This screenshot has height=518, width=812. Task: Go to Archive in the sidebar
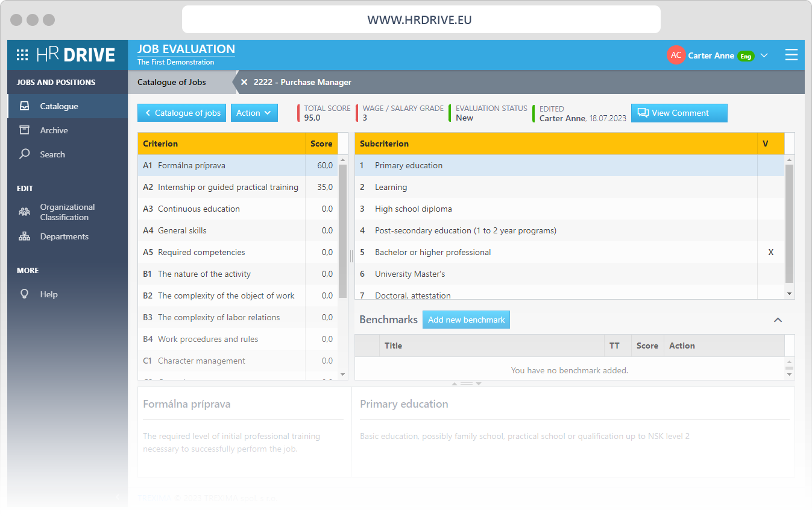point(54,130)
